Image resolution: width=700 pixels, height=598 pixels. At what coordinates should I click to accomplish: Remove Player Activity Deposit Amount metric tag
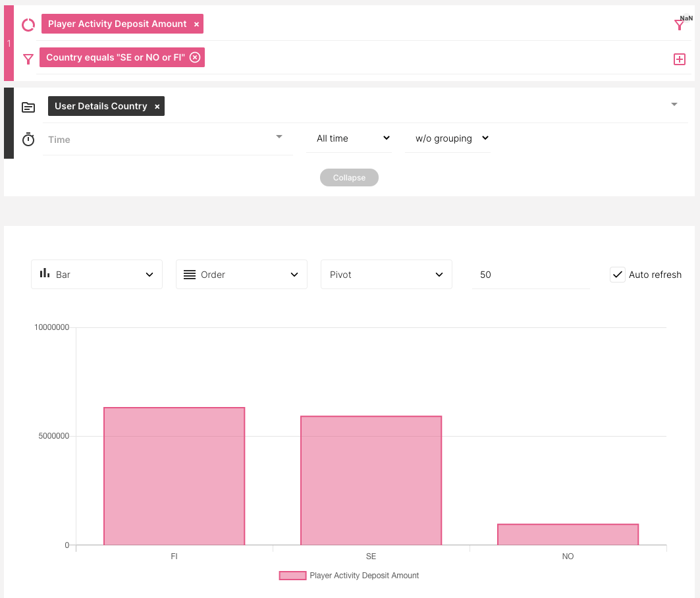point(196,24)
